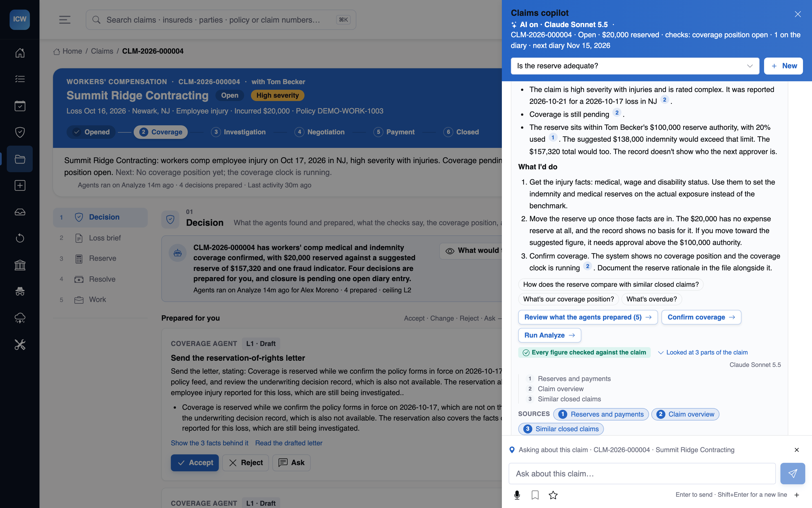This screenshot has width=812, height=508.
Task: Open 'Show the 3 facts behind it' link
Action: point(210,443)
